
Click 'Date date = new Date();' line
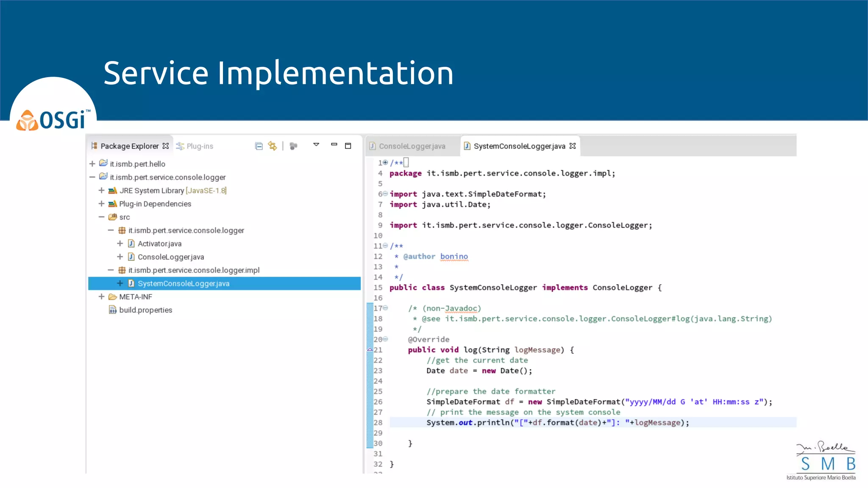point(479,371)
